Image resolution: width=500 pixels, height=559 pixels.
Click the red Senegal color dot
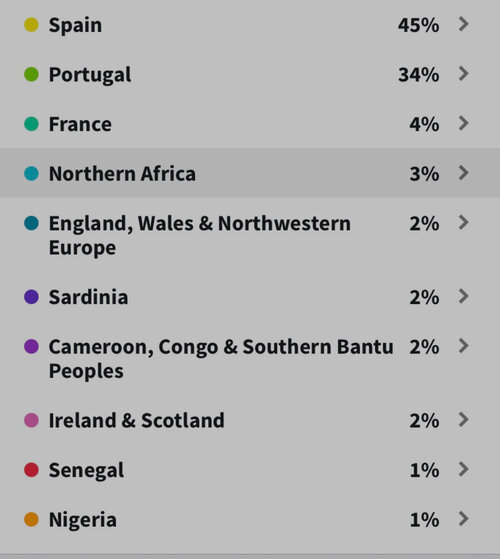31,470
